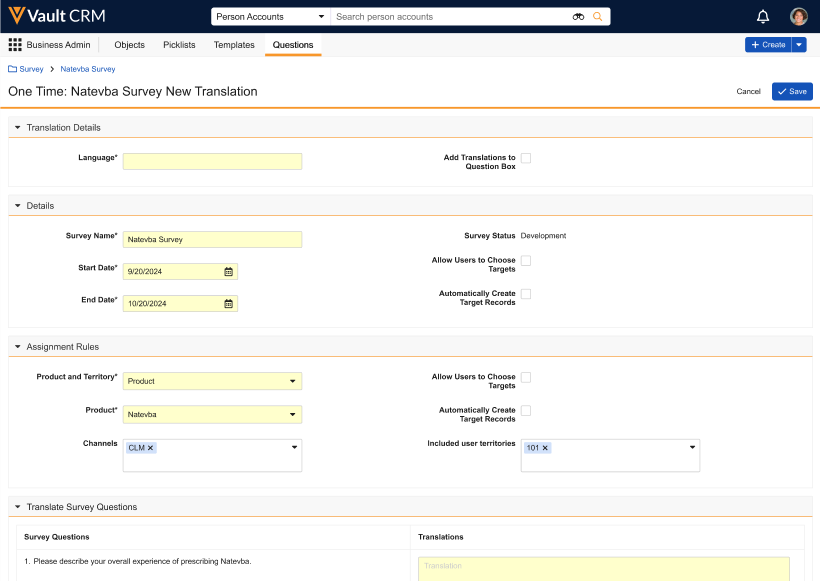Save the new translation
820x581 pixels.
tap(792, 91)
